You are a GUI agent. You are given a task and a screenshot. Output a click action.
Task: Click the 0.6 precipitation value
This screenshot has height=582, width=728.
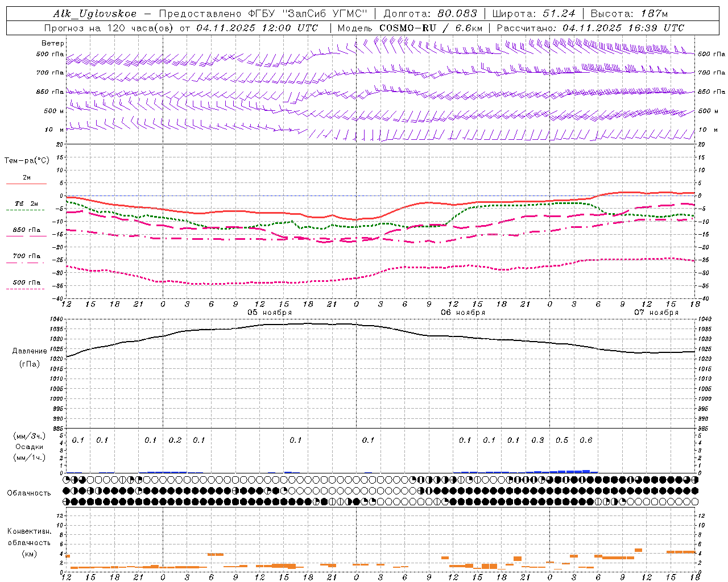(586, 440)
